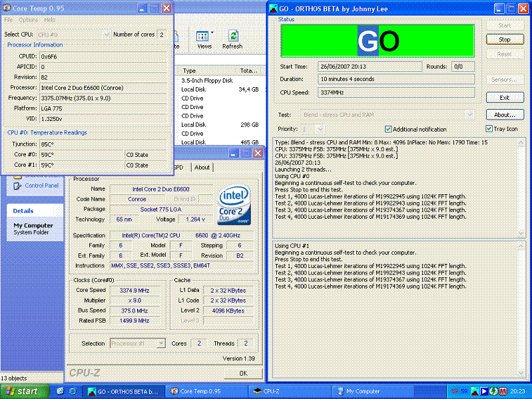
Task: Click the Core #0 temperature value 59C
Action: coord(82,155)
